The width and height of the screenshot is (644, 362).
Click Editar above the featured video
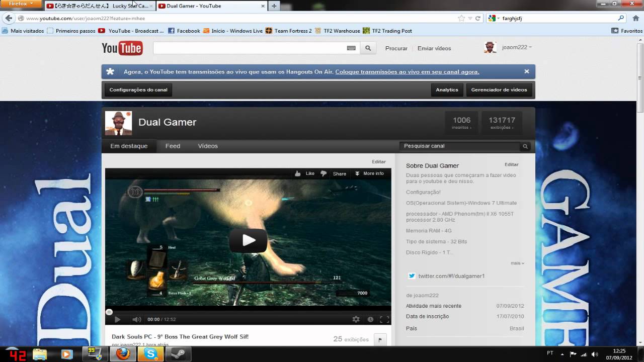pos(379,162)
